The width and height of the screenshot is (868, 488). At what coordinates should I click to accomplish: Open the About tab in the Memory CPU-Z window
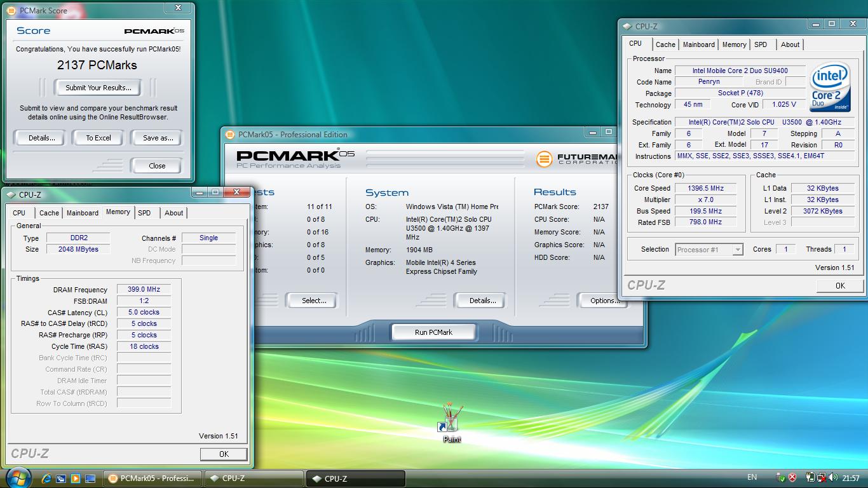[x=173, y=213]
